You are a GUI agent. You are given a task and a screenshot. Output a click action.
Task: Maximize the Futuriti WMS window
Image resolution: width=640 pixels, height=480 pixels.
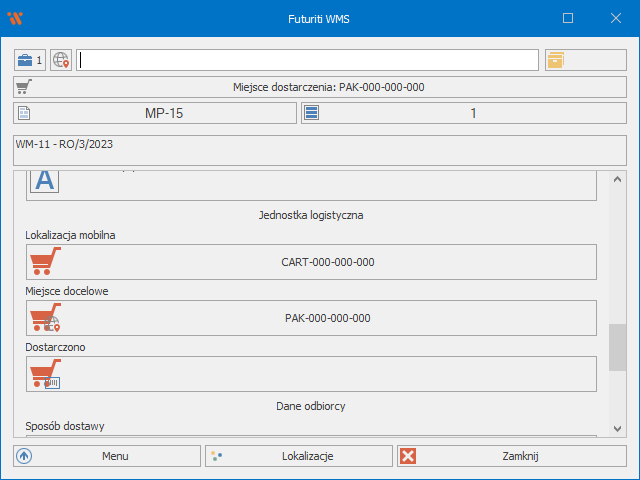568,18
